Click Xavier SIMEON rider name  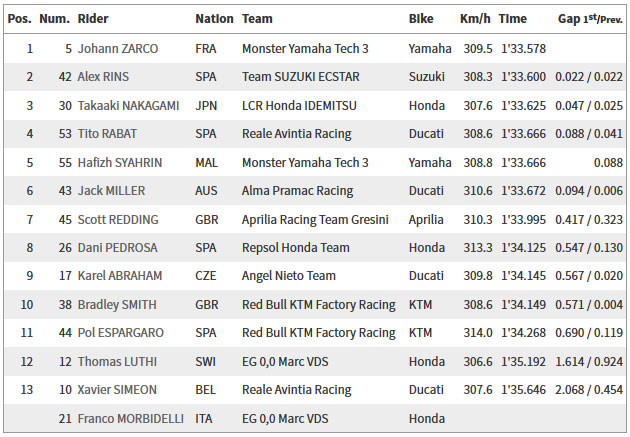[x=117, y=390]
